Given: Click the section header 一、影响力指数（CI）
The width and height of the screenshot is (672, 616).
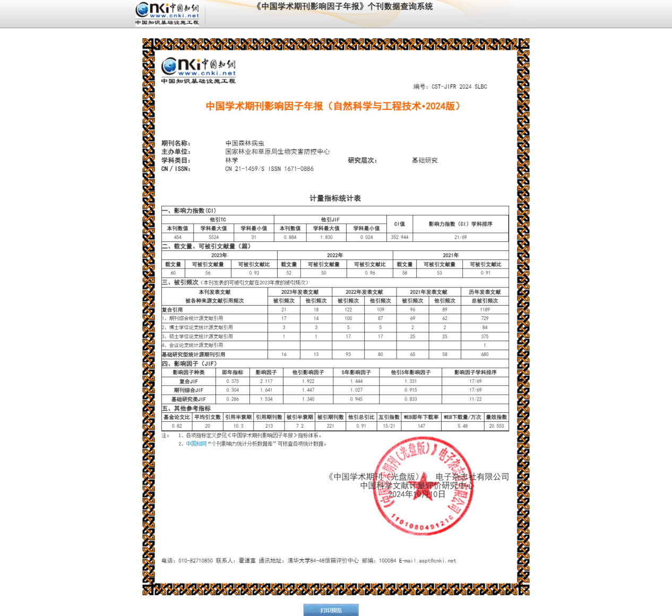Looking at the screenshot, I should (x=189, y=211).
